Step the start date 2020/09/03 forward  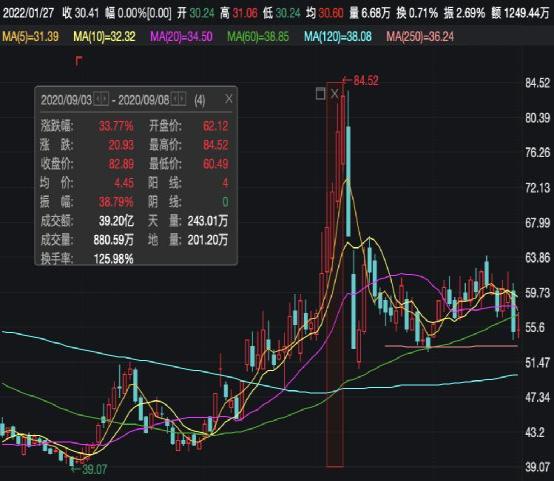coord(105,99)
